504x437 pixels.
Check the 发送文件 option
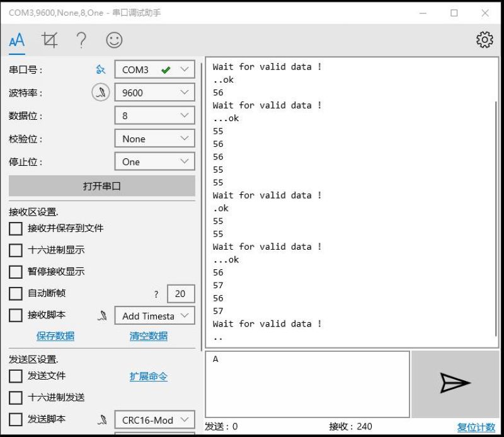tap(16, 376)
